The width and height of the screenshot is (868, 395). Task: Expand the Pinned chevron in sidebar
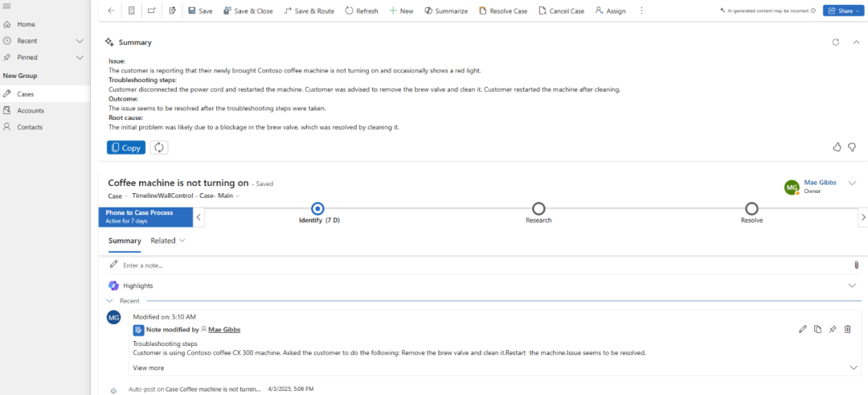(79, 58)
